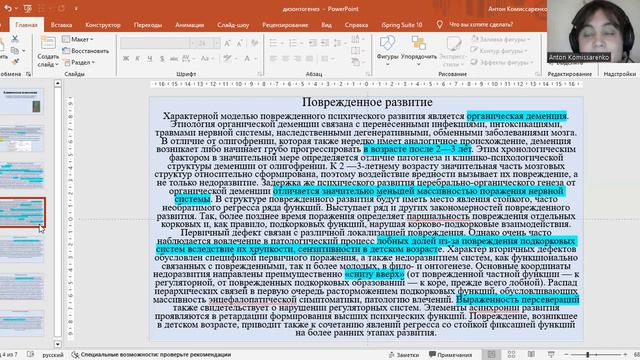Image resolution: width=640 pixels, height=360 pixels.
Task: Toggle text shadow S formatting
Action: [x=162, y=59]
